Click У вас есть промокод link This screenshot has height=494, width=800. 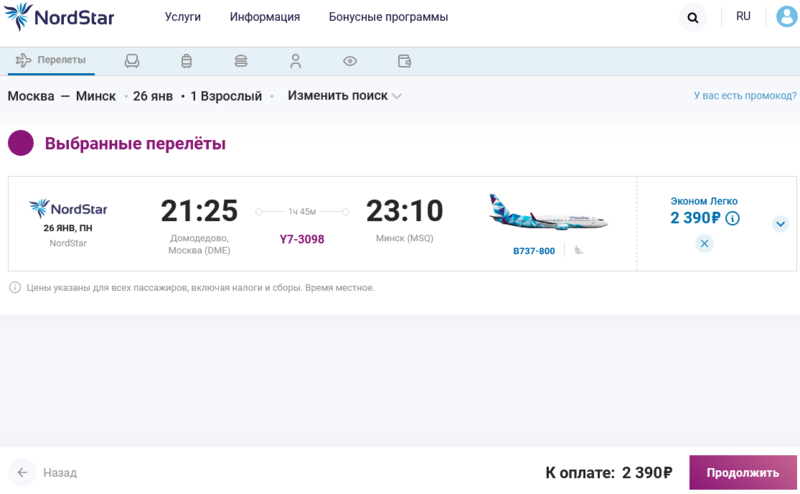(x=744, y=96)
